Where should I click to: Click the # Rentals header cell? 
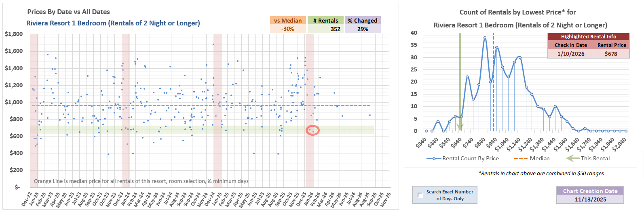pos(325,21)
